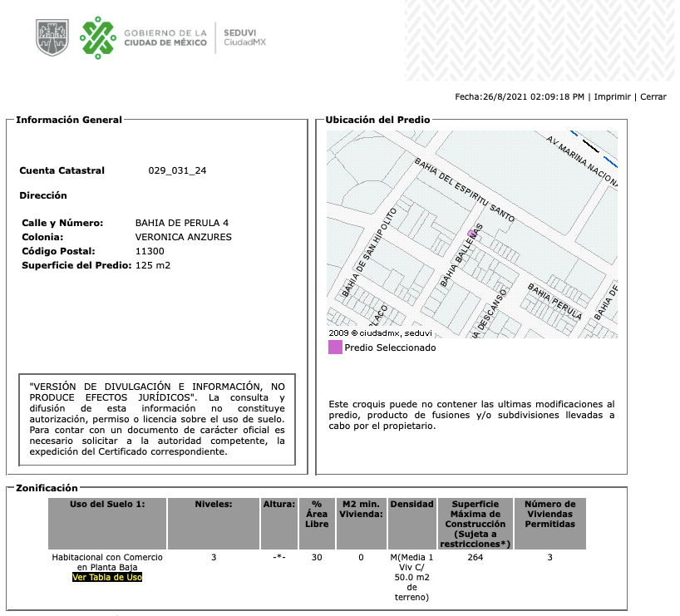Click the highlighted pink parcel on the map
This screenshot has height=616, width=680.
pos(471,234)
